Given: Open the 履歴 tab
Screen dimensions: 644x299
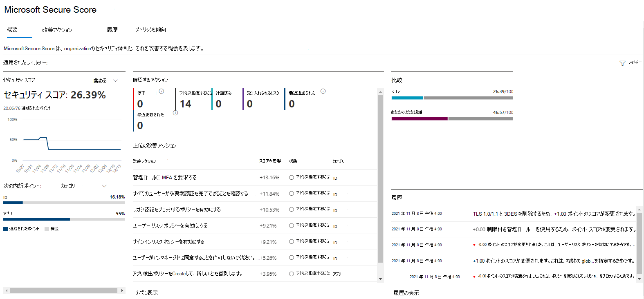Looking at the screenshot, I should [x=112, y=30].
